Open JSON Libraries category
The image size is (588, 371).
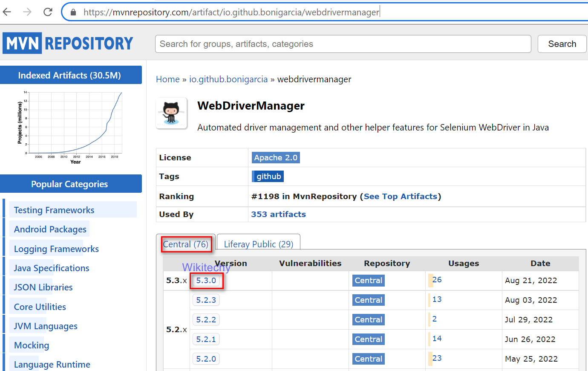click(43, 287)
